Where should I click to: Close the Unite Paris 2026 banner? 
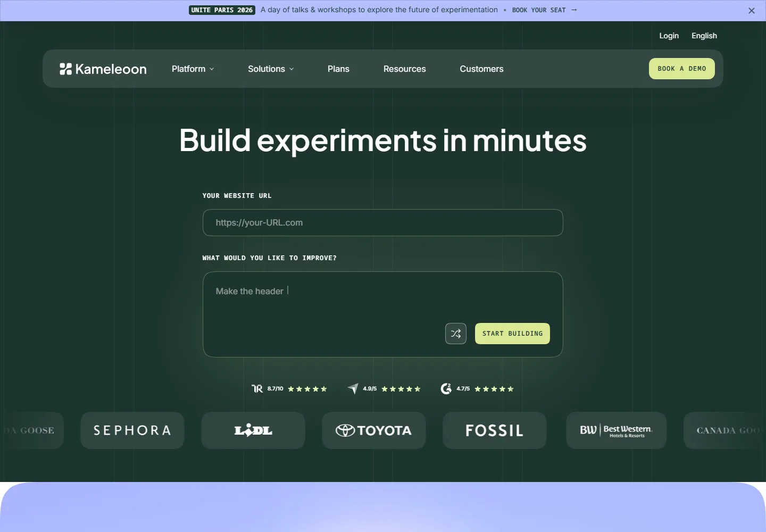tap(752, 11)
